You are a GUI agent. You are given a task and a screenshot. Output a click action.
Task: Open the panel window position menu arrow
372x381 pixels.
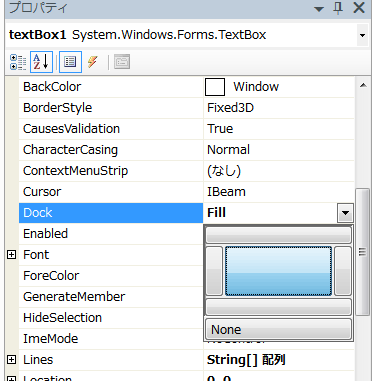tap(319, 9)
